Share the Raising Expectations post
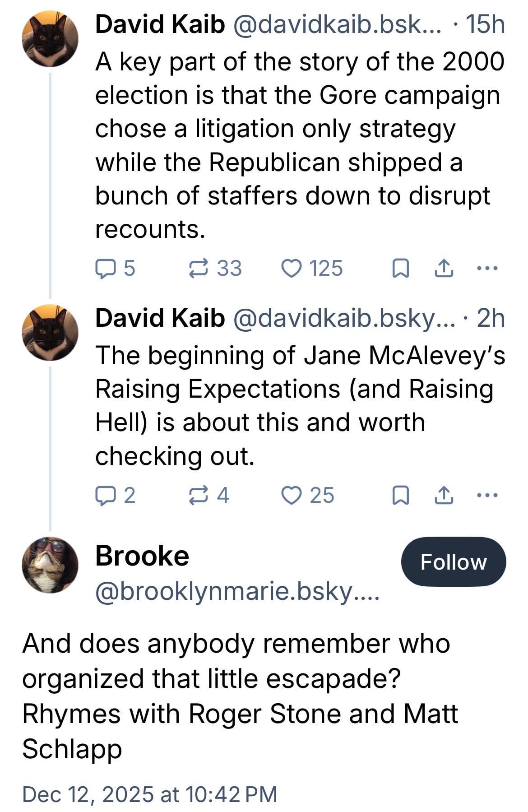 444,495
